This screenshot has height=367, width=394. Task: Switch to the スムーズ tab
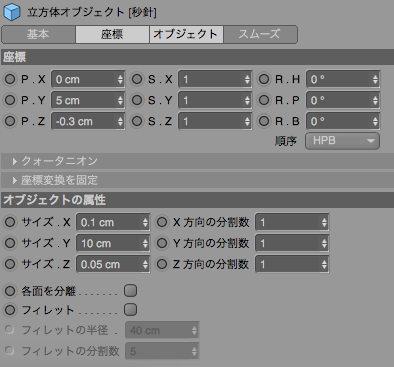[260, 34]
